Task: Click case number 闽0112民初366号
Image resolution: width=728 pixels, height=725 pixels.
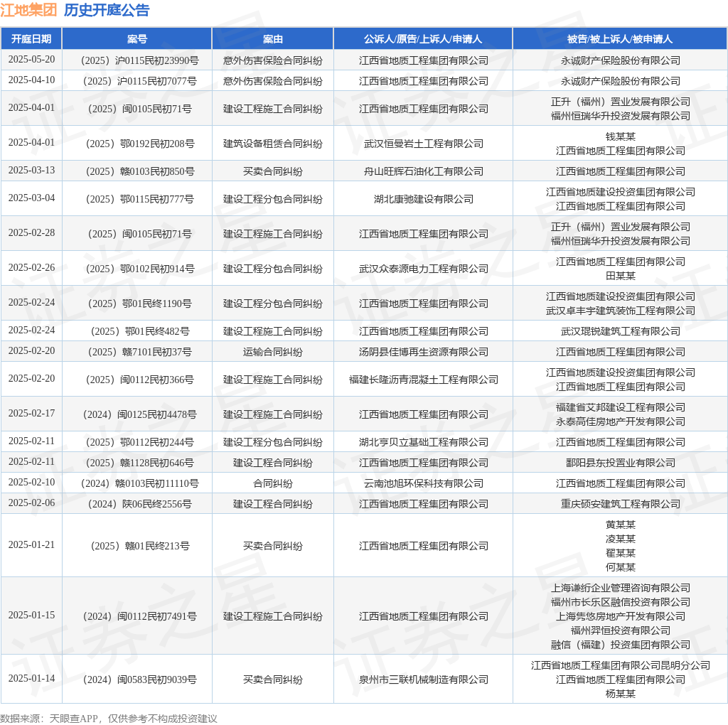Action: [x=140, y=380]
